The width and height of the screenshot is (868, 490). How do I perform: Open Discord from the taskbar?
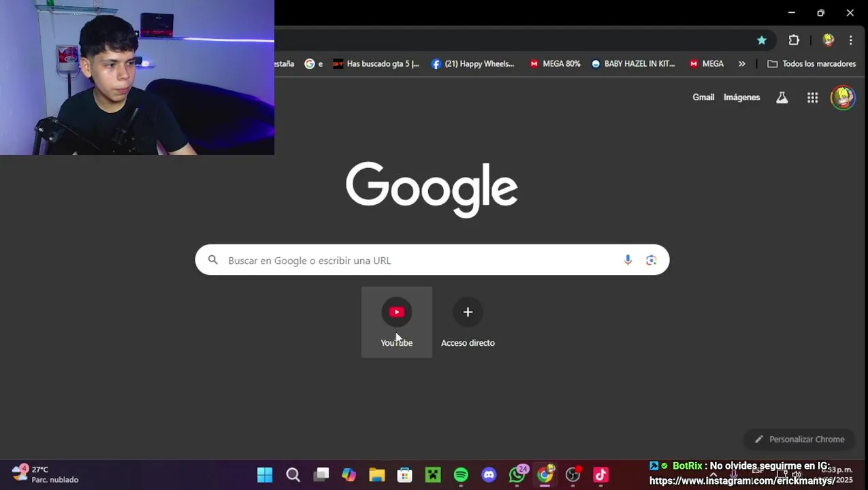pyautogui.click(x=489, y=474)
